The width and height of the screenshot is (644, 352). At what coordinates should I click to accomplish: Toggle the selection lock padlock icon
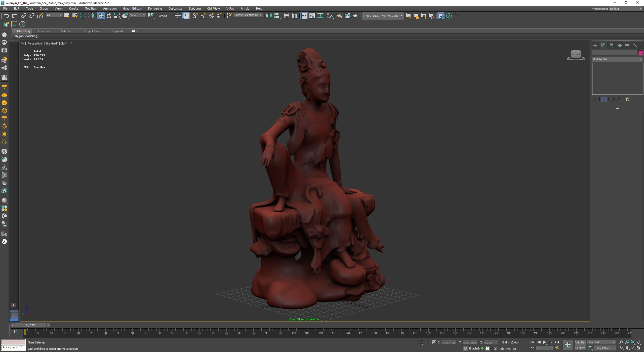tap(427, 342)
